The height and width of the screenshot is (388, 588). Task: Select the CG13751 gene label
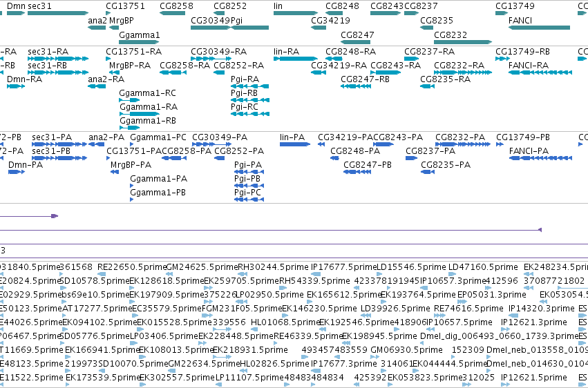[125, 6]
